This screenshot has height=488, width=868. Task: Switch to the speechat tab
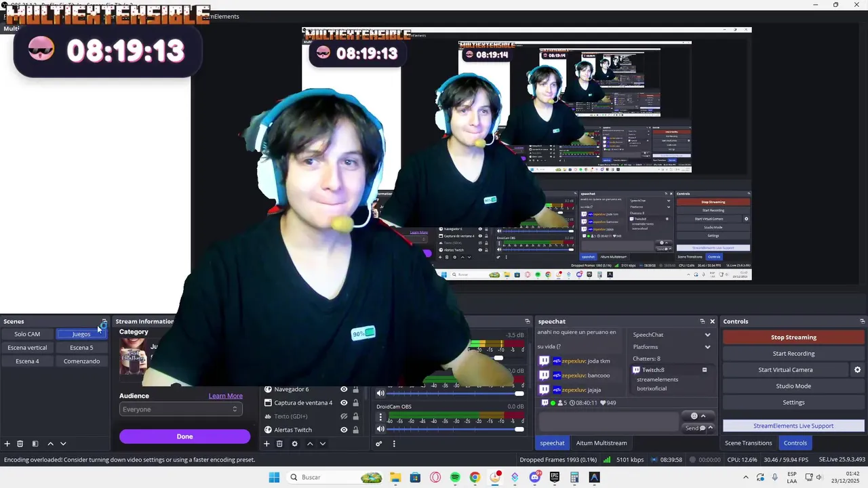pos(552,443)
